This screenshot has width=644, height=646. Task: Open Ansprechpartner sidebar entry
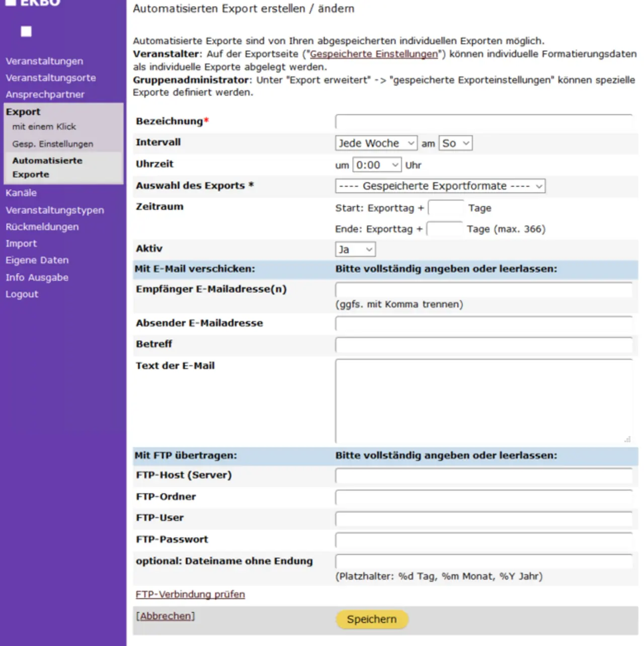pyautogui.click(x=45, y=94)
